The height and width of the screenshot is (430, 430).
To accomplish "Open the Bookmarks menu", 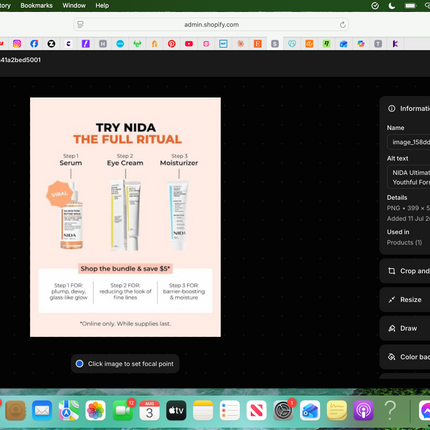I will tap(37, 6).
